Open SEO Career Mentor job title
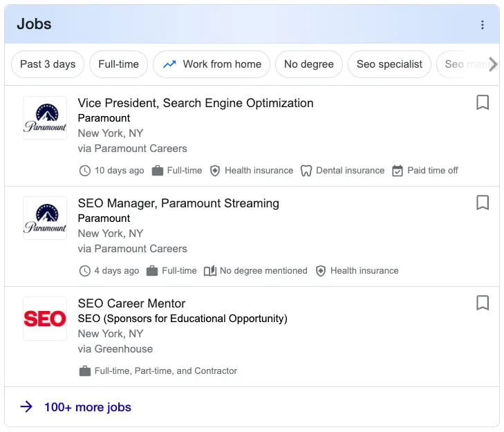This screenshot has height=432, width=504. pos(131,303)
